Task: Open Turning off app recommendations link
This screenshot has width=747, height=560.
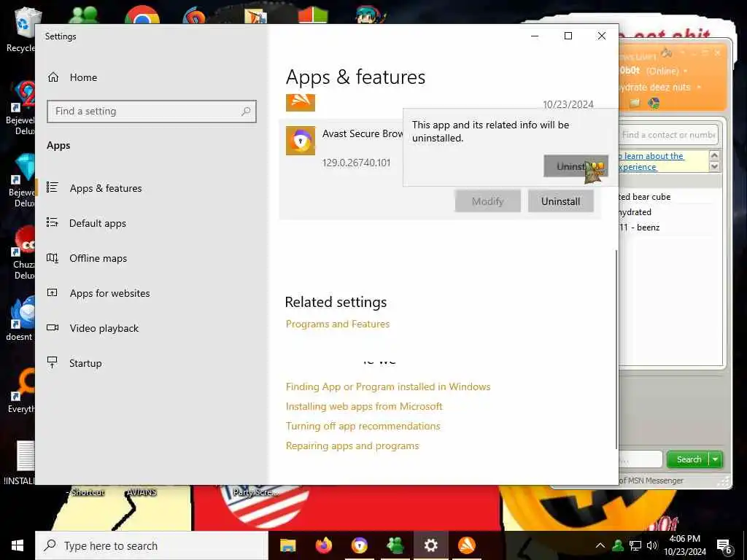Action: [x=363, y=426]
